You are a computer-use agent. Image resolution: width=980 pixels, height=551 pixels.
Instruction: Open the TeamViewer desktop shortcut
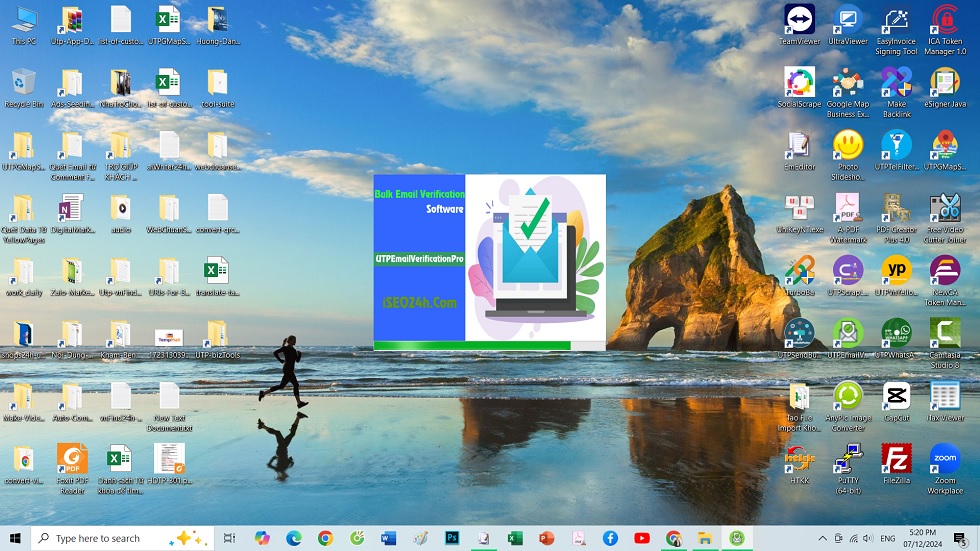coord(799,20)
